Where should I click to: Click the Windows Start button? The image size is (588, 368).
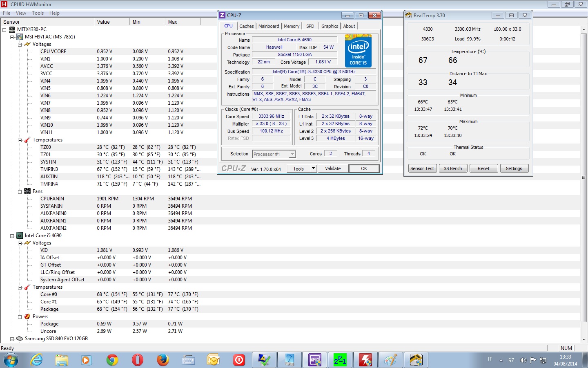tap(11, 360)
